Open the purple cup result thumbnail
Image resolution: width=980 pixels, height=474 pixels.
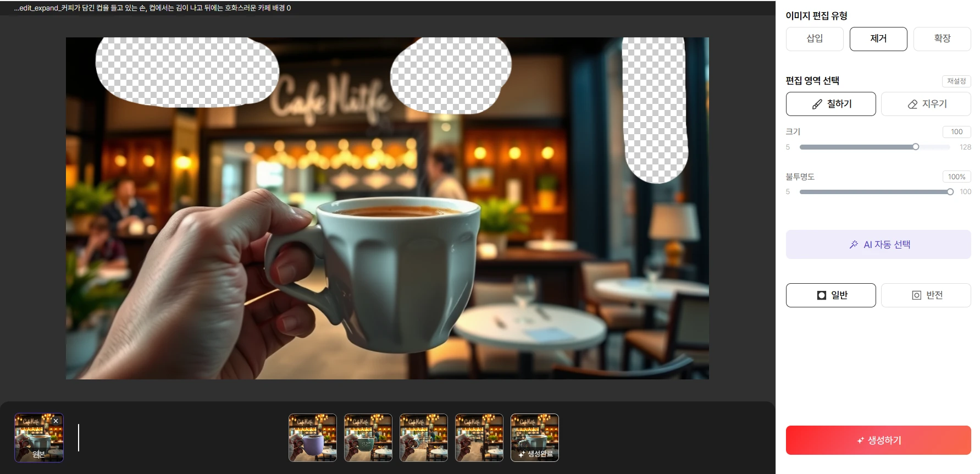[312, 438]
